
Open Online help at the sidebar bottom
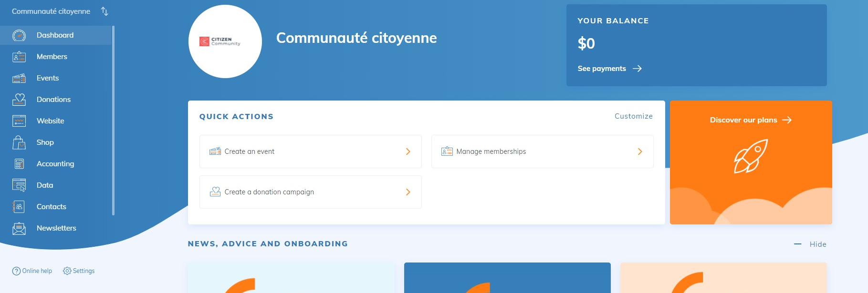click(x=32, y=271)
